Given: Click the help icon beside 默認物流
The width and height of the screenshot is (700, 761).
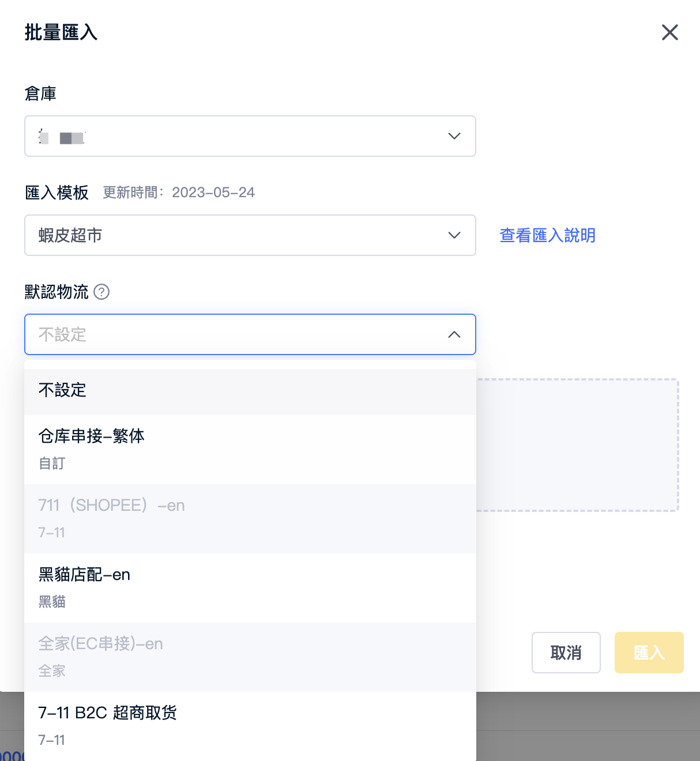Looking at the screenshot, I should pos(101,292).
